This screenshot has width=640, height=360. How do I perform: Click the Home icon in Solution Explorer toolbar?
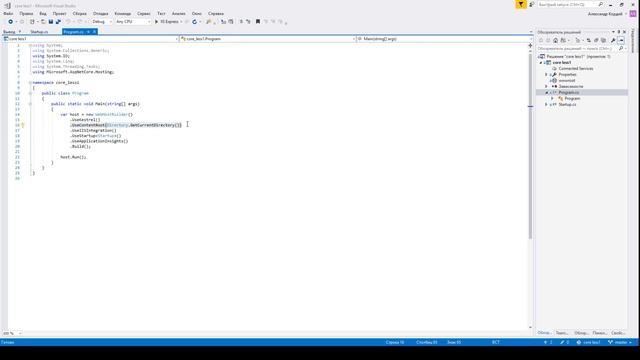555,40
